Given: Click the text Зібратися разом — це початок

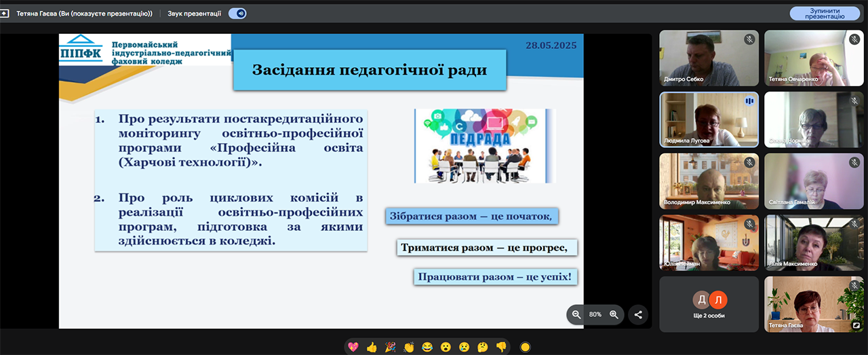Looking at the screenshot, I should coord(472,217).
